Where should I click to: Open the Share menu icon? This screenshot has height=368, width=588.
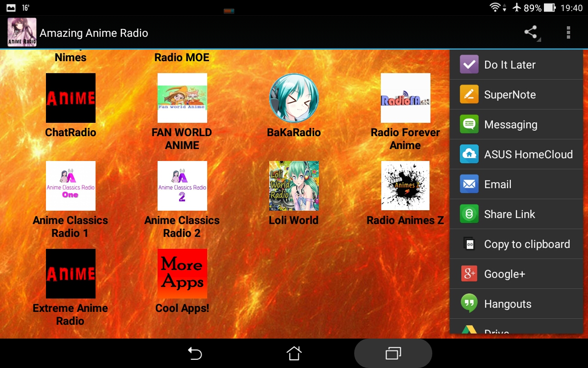click(531, 32)
